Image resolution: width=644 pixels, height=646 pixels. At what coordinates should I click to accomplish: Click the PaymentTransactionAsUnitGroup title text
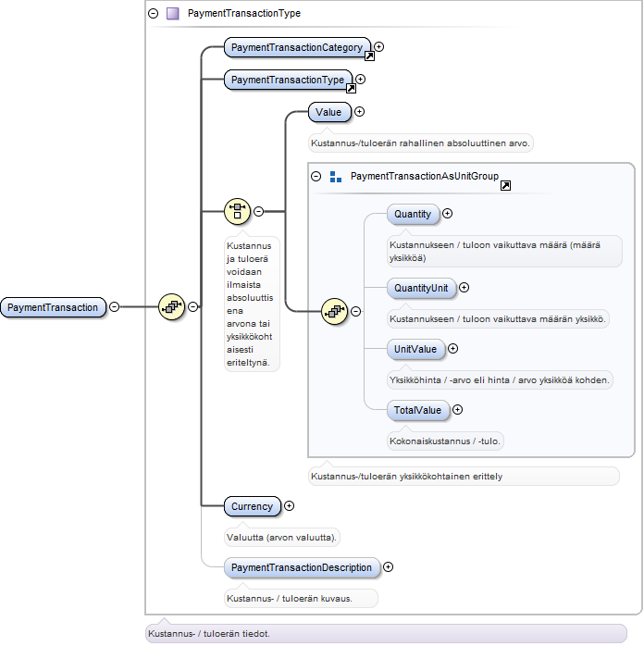point(425,177)
